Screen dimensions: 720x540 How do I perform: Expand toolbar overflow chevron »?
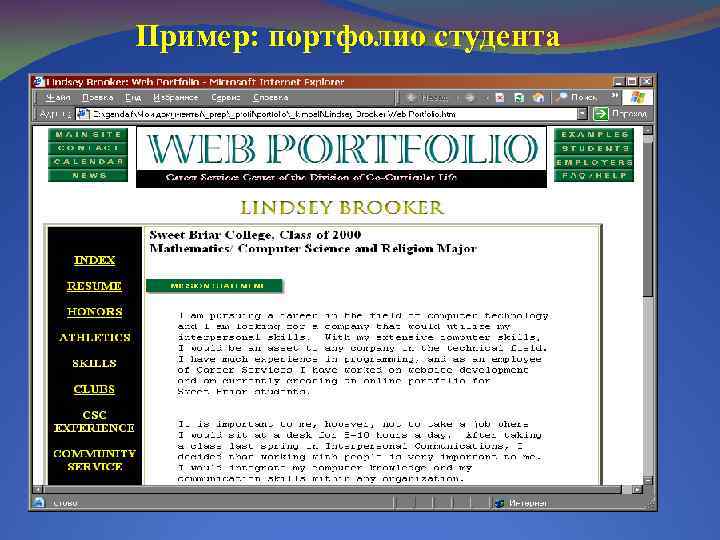point(614,96)
